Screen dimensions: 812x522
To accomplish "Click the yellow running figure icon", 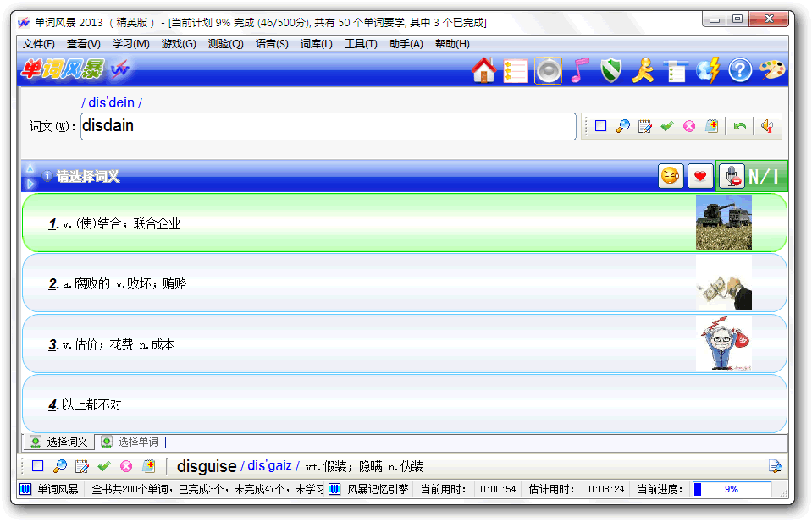I will [x=643, y=70].
